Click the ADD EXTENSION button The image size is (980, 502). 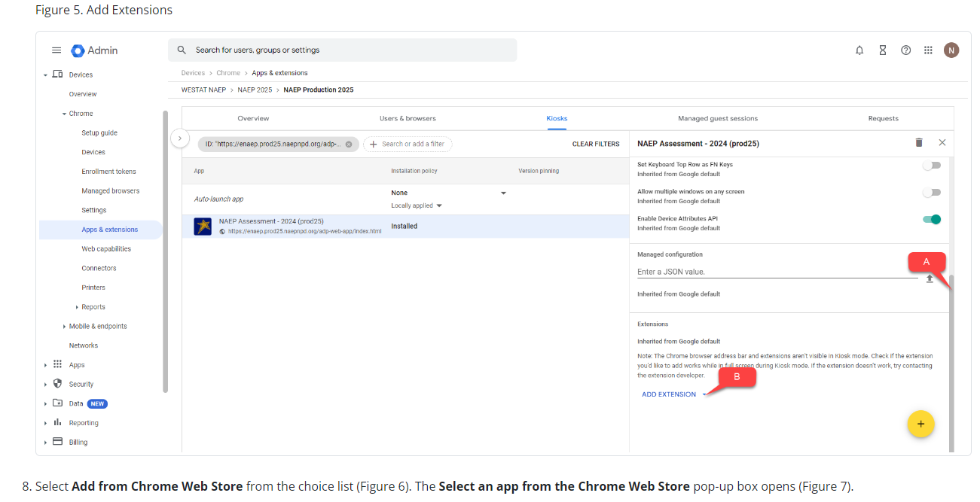click(669, 394)
